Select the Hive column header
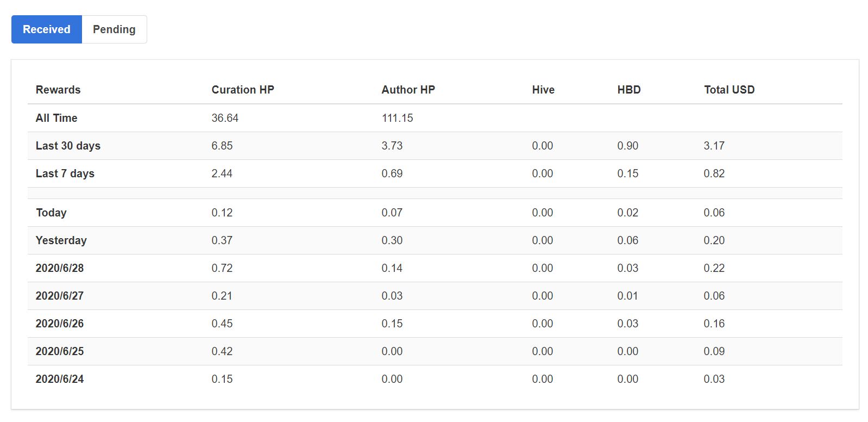The height and width of the screenshot is (422, 868). coord(543,90)
